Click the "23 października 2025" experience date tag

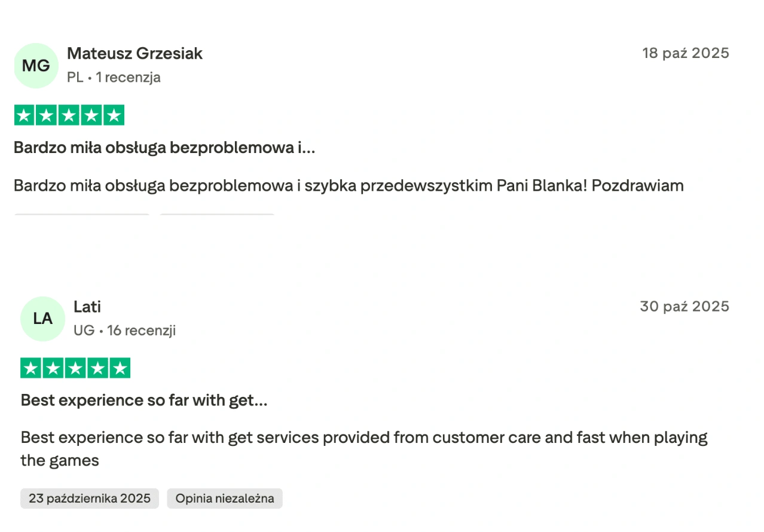tap(90, 499)
